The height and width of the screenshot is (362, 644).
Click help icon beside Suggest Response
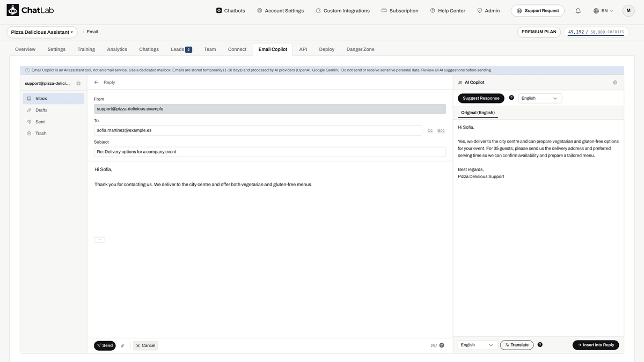511,98
